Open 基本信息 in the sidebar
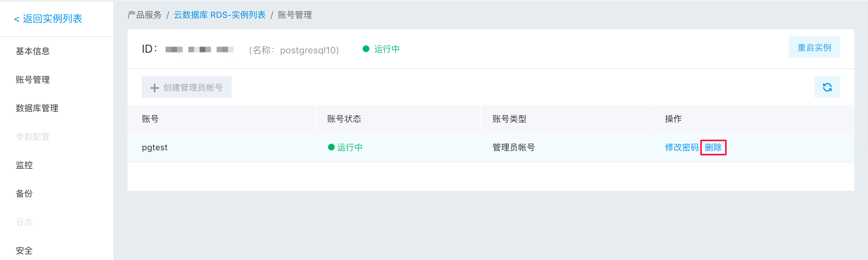868x260 pixels. pos(33,51)
